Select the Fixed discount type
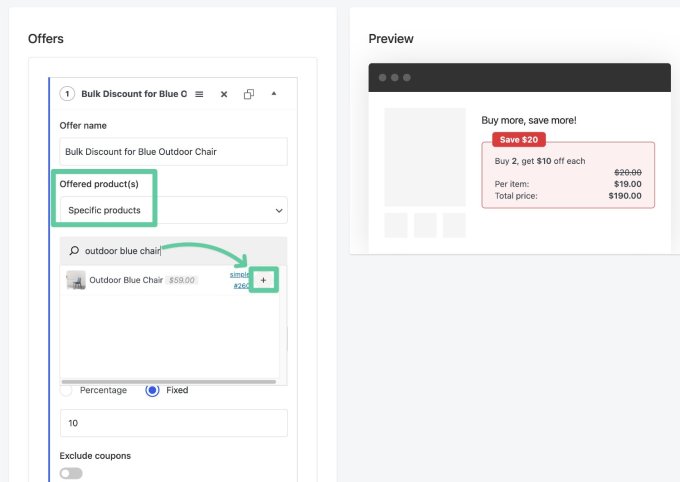The height and width of the screenshot is (482, 680). click(x=152, y=390)
